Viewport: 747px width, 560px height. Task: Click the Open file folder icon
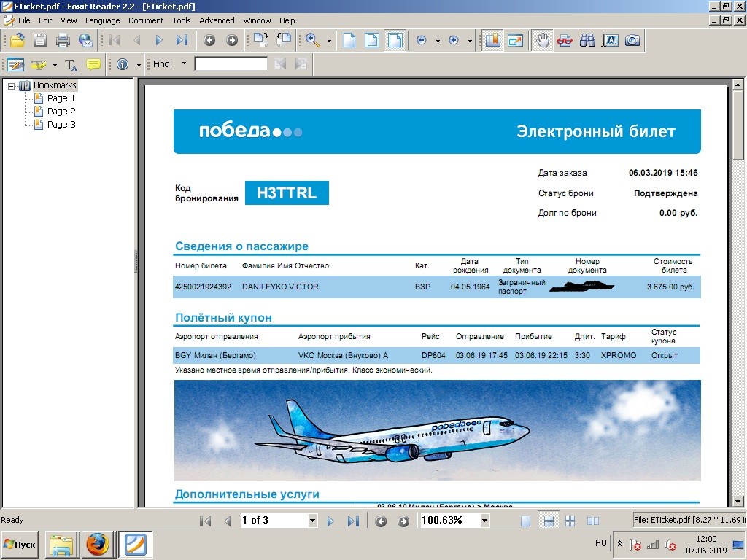point(16,40)
